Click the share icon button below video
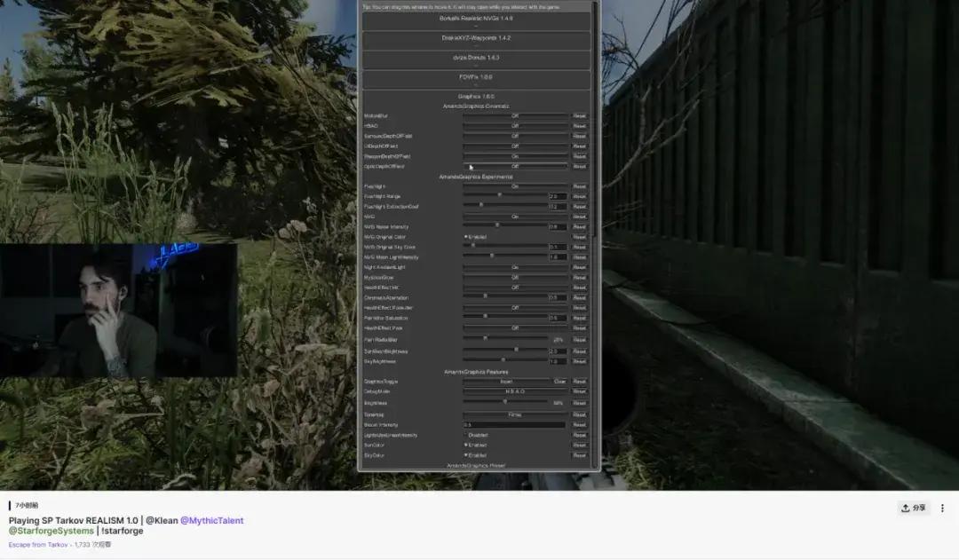Viewport: 959px width, 560px height. pyautogui.click(x=914, y=508)
